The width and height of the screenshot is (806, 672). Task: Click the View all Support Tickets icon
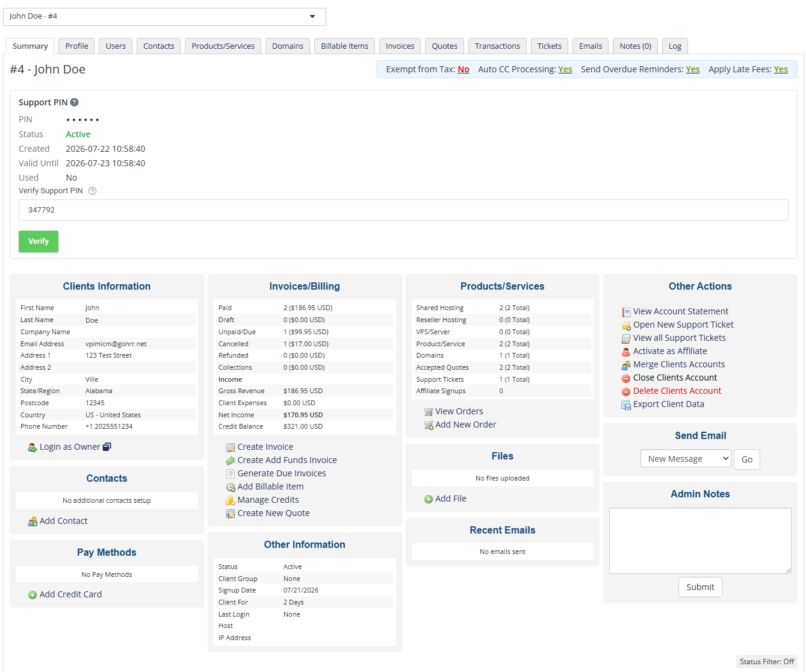click(626, 338)
